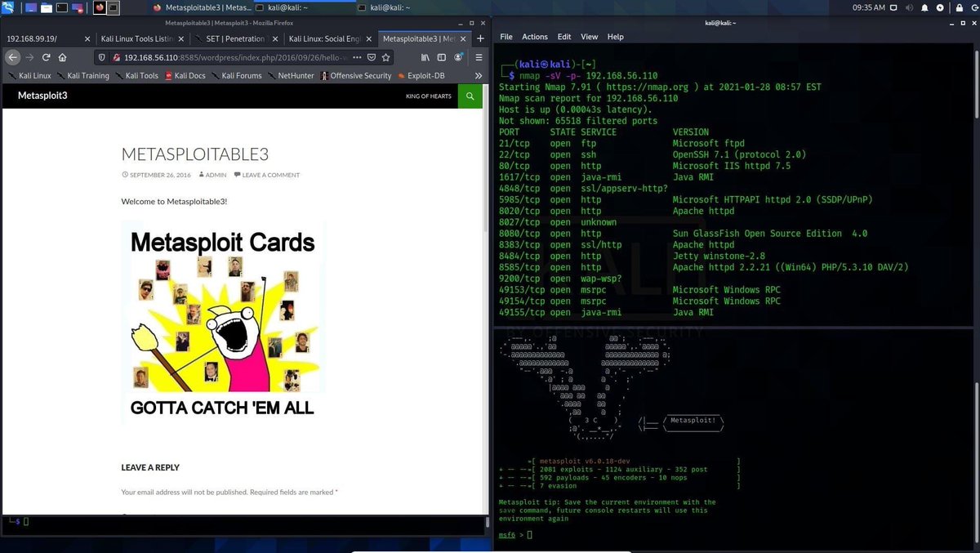980x553 pixels.
Task: Click the tracking protection shield icon
Action: click(102, 57)
